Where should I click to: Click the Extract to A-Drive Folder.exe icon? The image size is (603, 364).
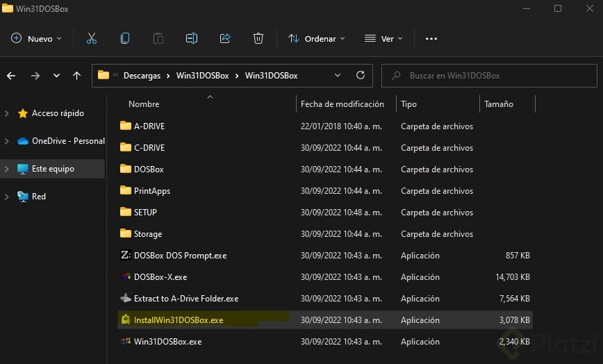click(x=125, y=298)
